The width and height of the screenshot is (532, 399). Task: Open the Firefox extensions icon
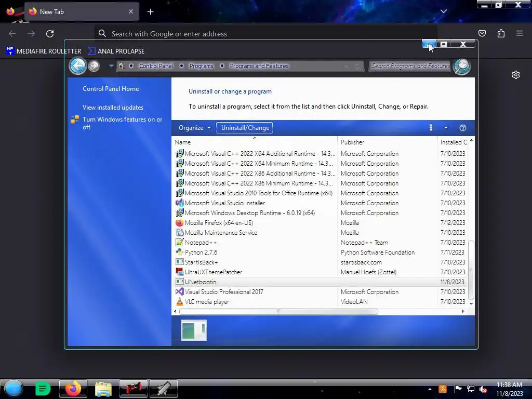(501, 33)
